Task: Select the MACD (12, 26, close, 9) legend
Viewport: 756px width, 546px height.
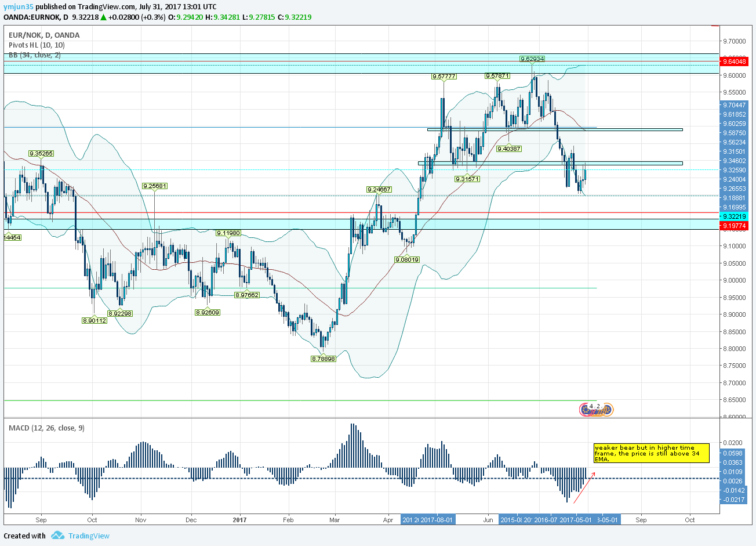Action: 46,428
